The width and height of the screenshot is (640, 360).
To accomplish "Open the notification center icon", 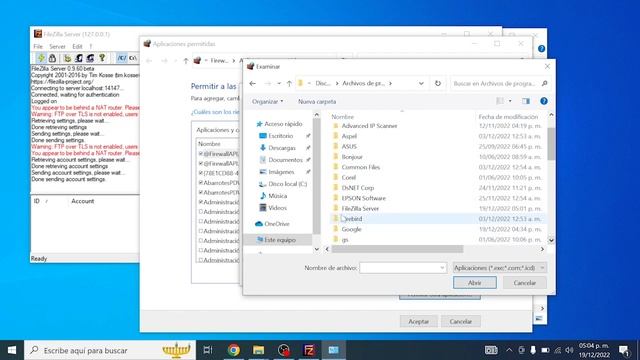I will [x=624, y=350].
